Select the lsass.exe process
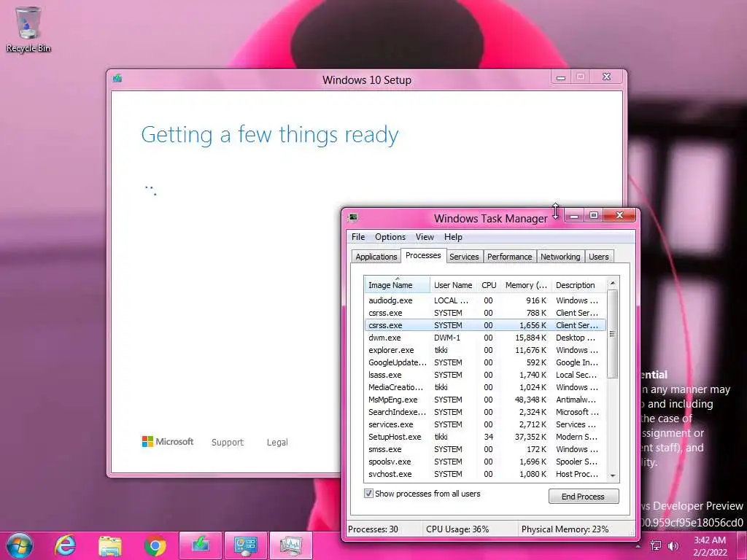This screenshot has height=560, width=747. click(x=485, y=375)
